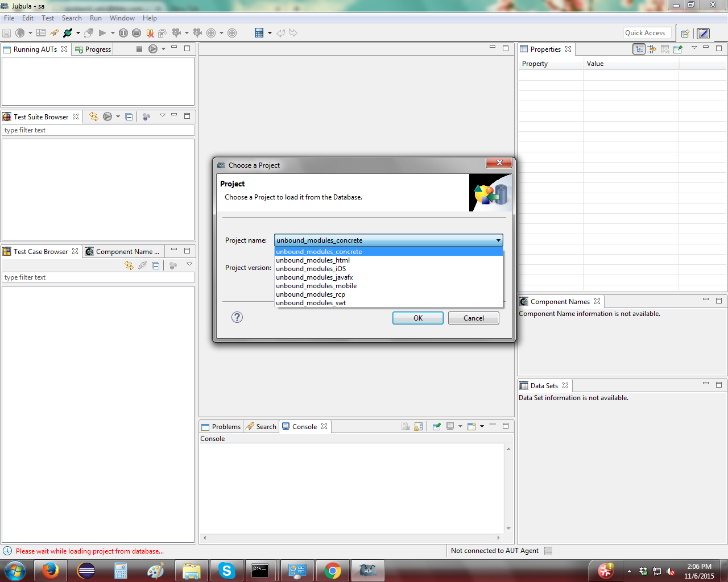
Task: Click the main toolbar play icon
Action: [102, 33]
